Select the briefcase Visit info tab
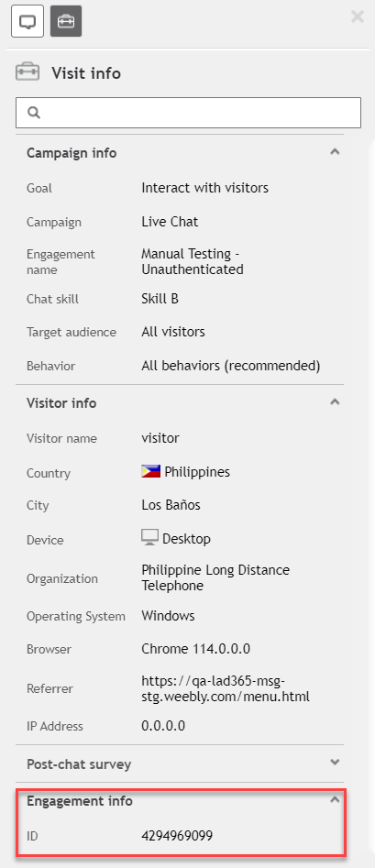The image size is (375, 868). [66, 21]
